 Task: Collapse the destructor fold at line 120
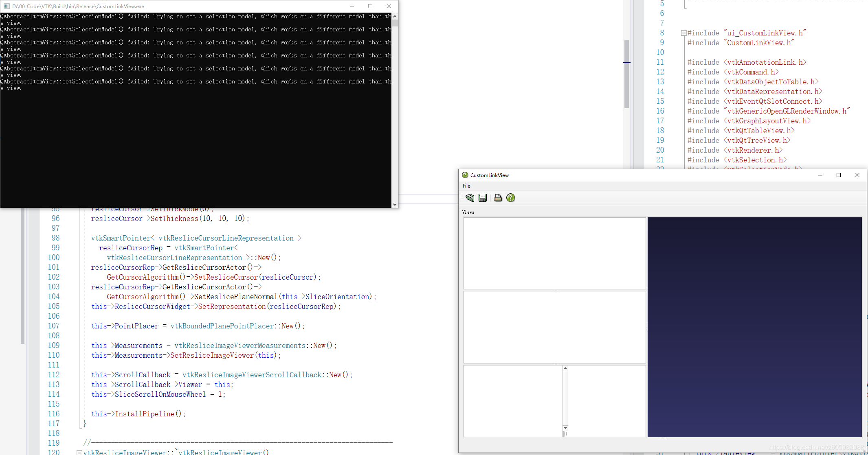click(79, 452)
